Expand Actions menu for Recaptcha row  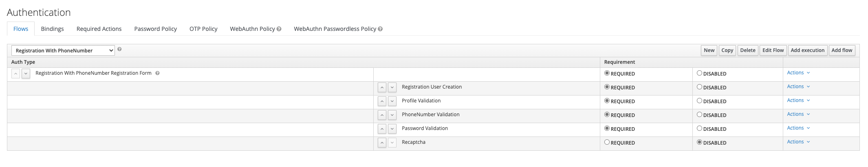coord(798,142)
